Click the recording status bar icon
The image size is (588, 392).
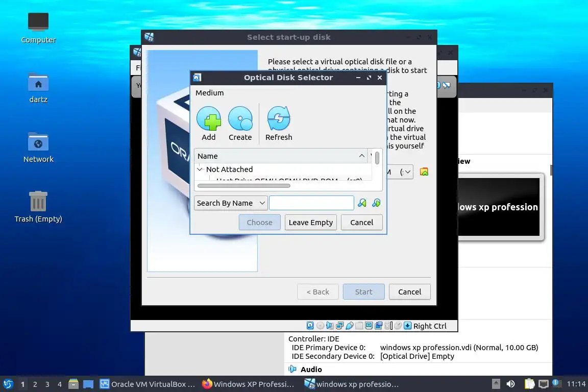tap(378, 326)
